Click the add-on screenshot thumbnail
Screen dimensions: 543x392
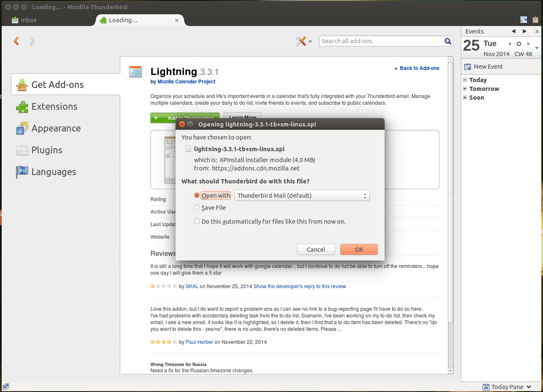click(x=170, y=160)
